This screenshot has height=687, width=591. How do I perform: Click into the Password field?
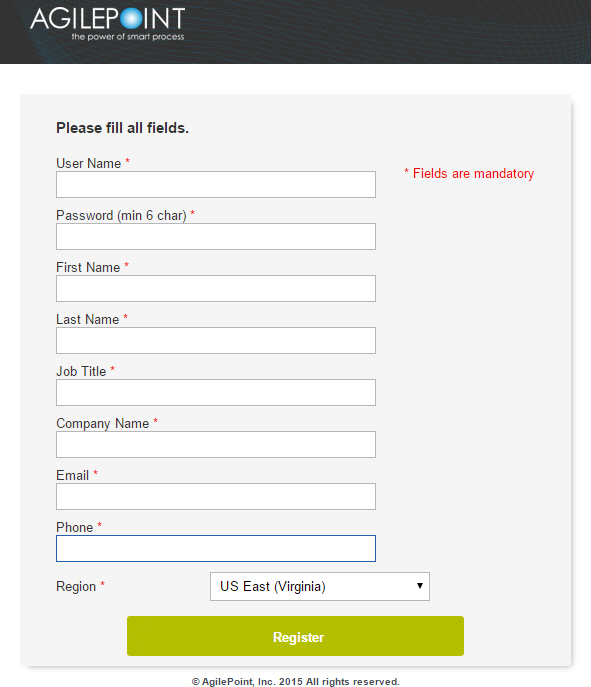(x=216, y=237)
